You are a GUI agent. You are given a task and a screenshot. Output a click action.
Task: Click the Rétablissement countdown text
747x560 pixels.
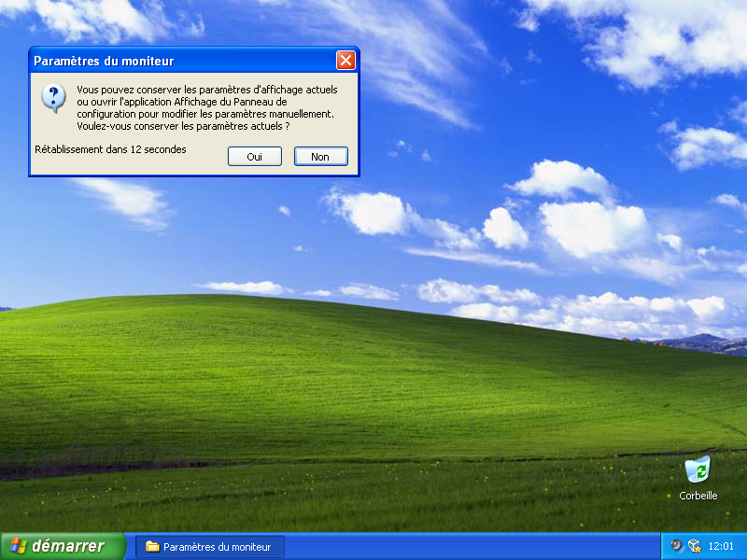[x=110, y=149]
